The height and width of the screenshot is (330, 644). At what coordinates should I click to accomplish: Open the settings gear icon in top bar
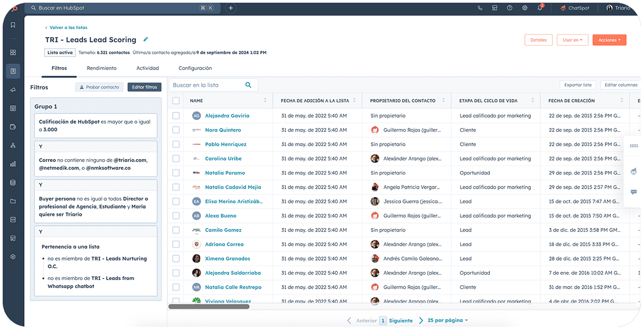pos(524,8)
